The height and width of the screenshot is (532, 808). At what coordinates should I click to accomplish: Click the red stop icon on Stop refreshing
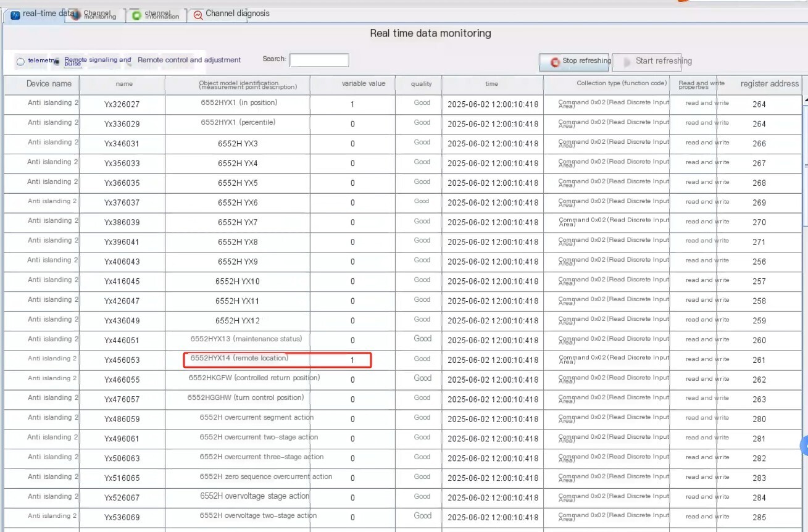coord(555,62)
